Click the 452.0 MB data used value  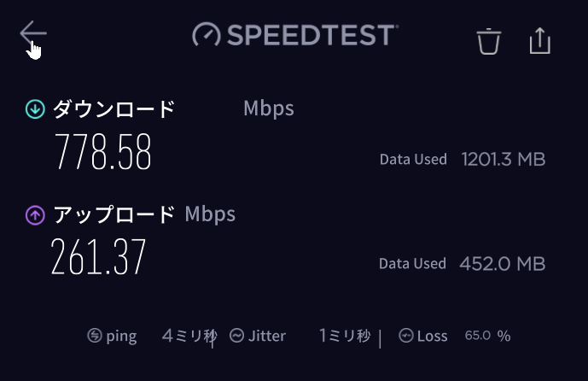click(503, 264)
